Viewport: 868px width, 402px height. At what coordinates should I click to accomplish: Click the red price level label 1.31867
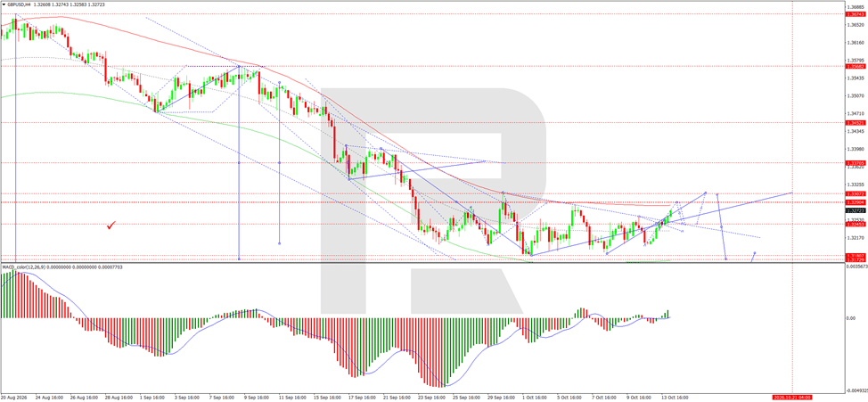[856, 255]
